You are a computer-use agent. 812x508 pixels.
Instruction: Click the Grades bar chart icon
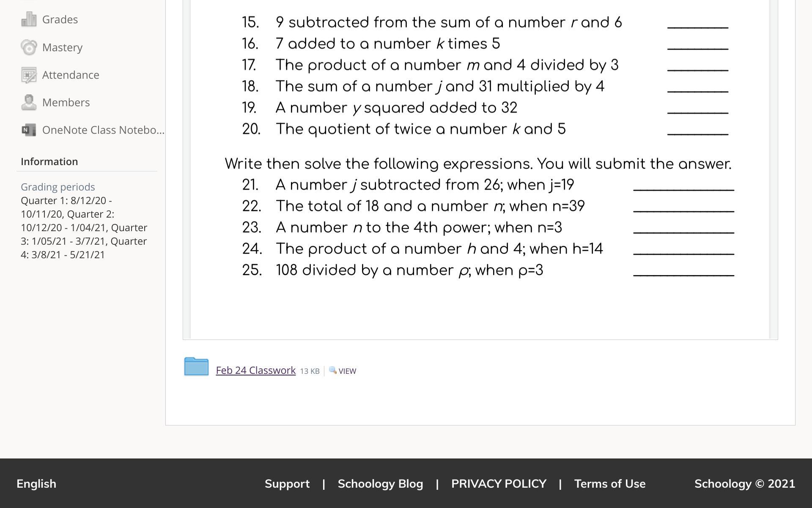pos(29,19)
